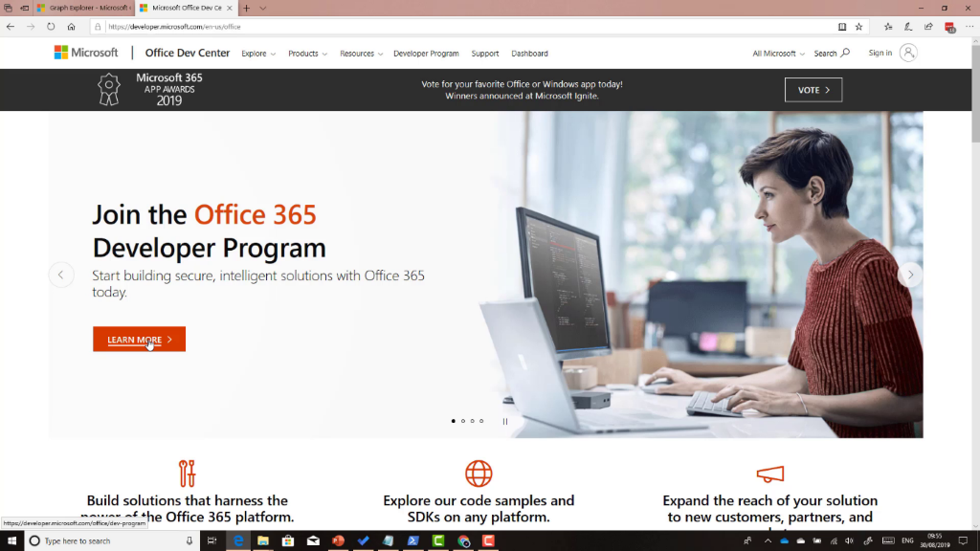The height and width of the screenshot is (551, 980).
Task: Open a new browser tab
Action: tap(246, 8)
